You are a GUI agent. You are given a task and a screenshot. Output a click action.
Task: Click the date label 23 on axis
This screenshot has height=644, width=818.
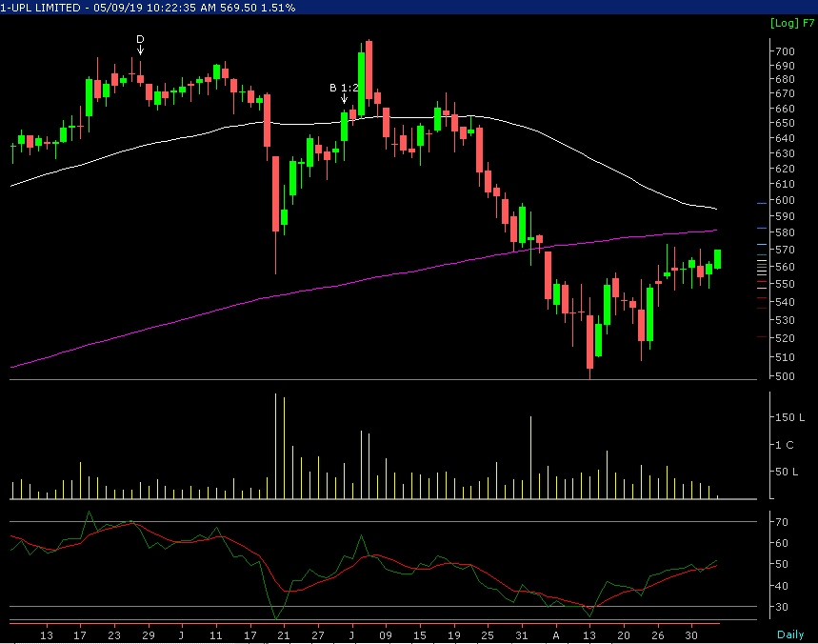click(113, 635)
